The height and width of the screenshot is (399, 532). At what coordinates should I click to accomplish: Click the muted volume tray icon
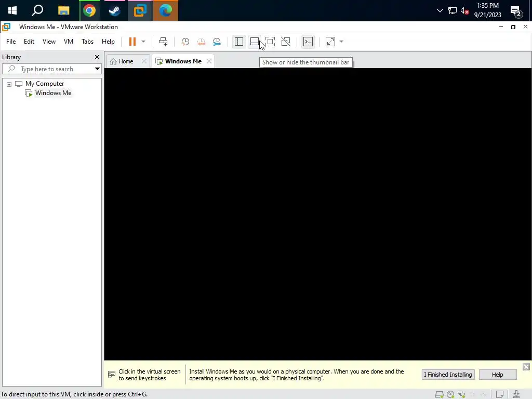[x=464, y=10]
